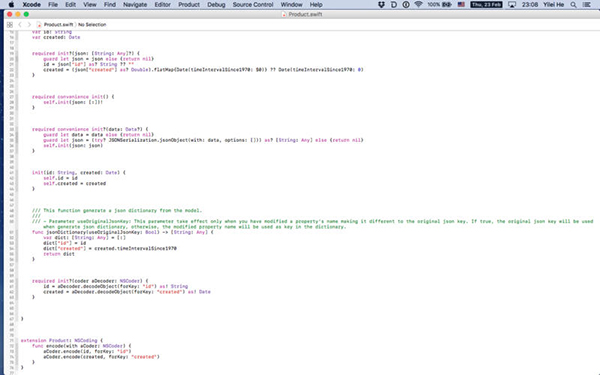600x375 pixels.
Task: Click decodeObject(forKey: "id") as! String line
Action: pos(116,286)
